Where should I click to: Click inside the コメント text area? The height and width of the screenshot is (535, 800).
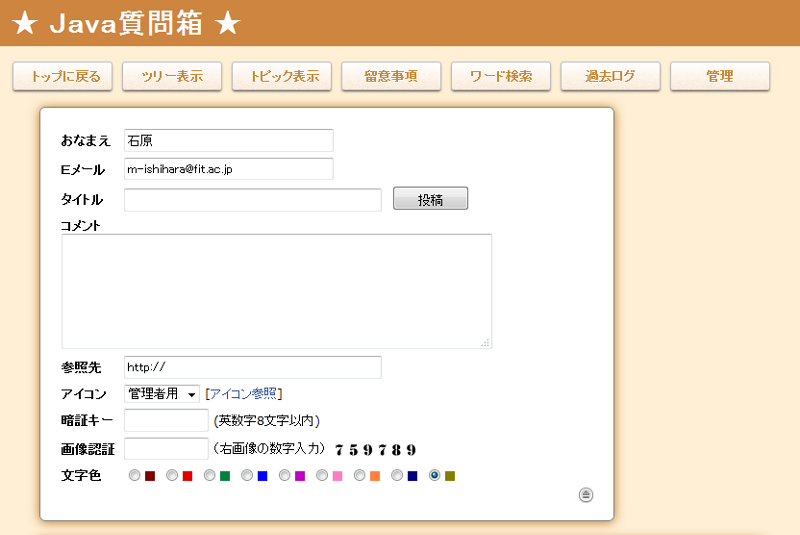tap(277, 291)
